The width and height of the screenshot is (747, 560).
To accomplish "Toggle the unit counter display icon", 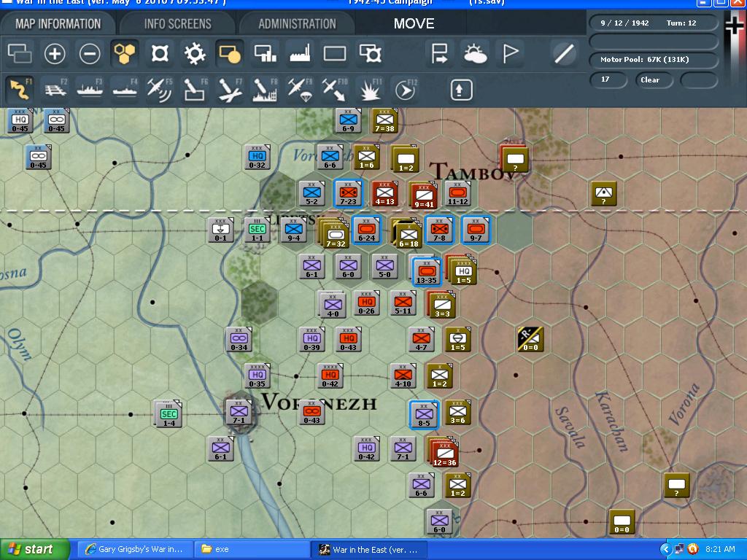I will (x=230, y=53).
